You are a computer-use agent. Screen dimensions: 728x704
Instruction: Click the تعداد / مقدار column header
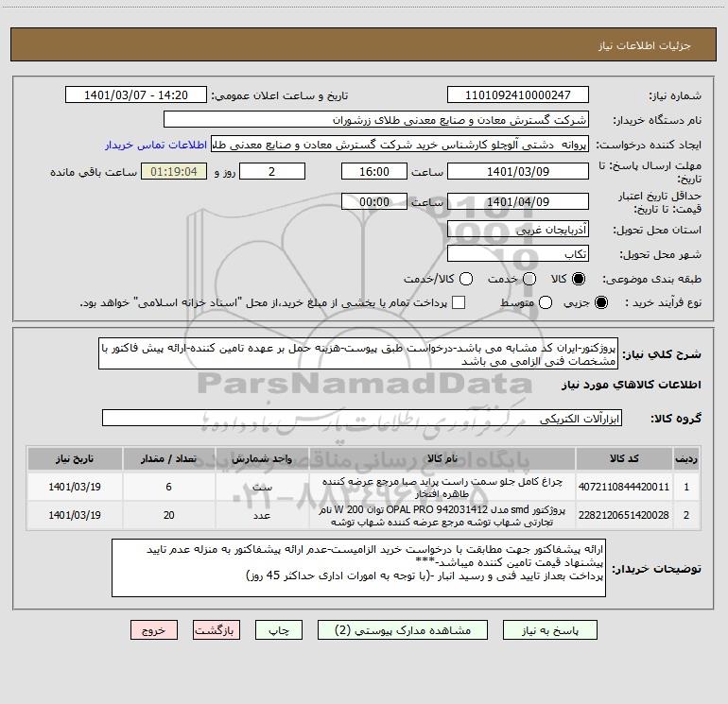169,458
